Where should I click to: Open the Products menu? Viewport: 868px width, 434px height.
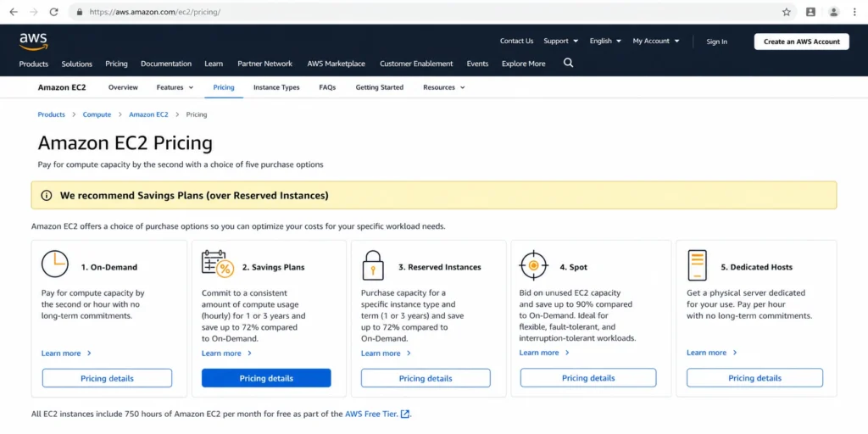click(34, 64)
